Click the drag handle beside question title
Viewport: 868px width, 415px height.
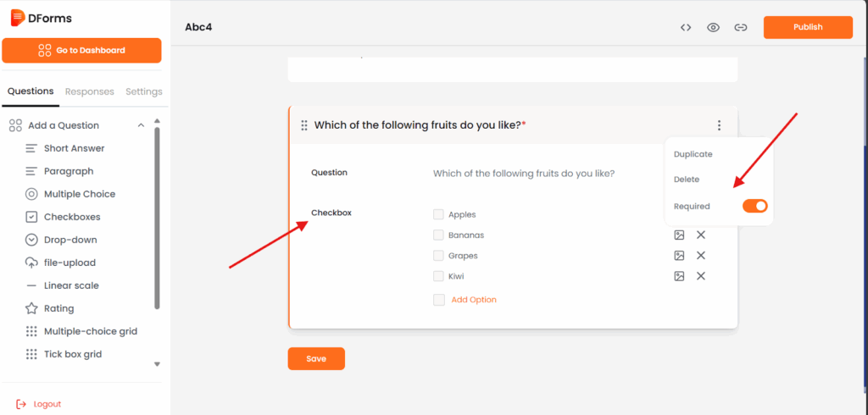pyautogui.click(x=304, y=125)
